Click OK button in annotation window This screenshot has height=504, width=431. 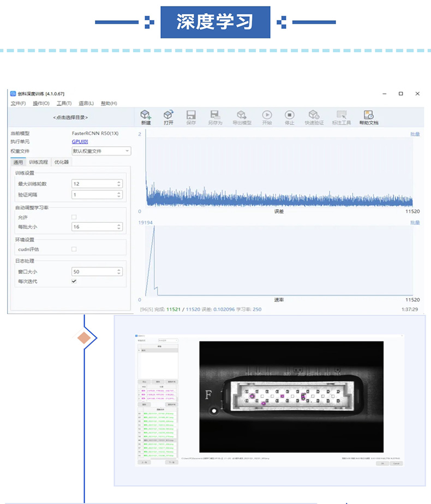(382, 464)
